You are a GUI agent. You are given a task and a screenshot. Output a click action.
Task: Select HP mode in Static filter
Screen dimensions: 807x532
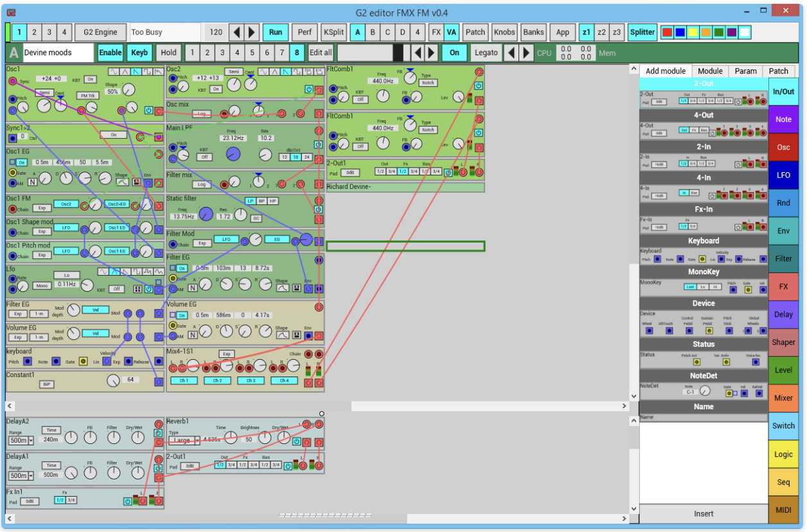[x=274, y=201]
